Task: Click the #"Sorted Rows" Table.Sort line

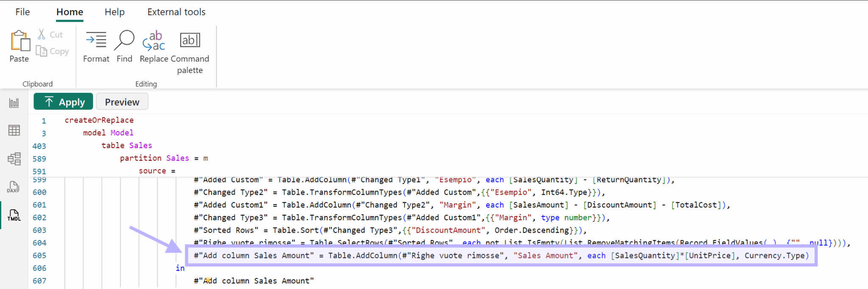Action: point(390,230)
